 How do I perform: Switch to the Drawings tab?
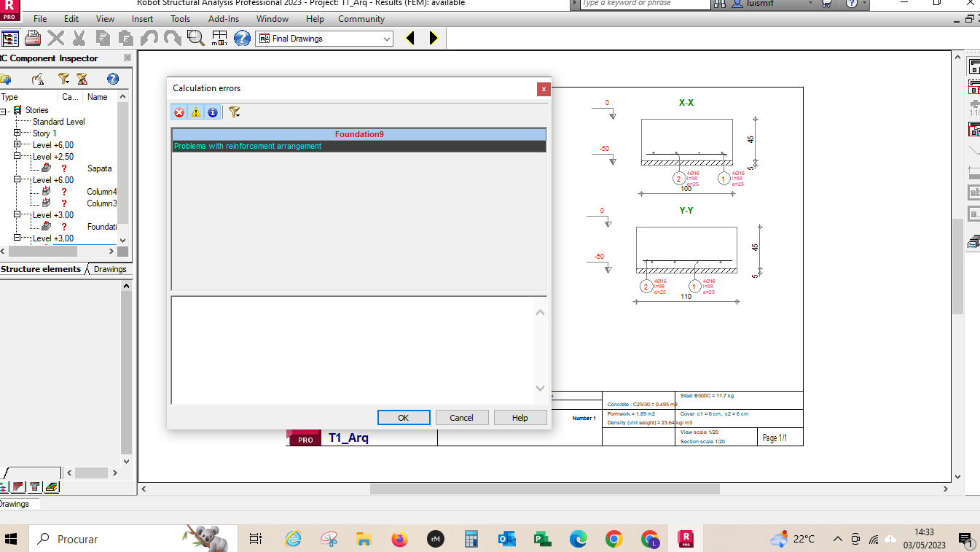pyautogui.click(x=109, y=269)
